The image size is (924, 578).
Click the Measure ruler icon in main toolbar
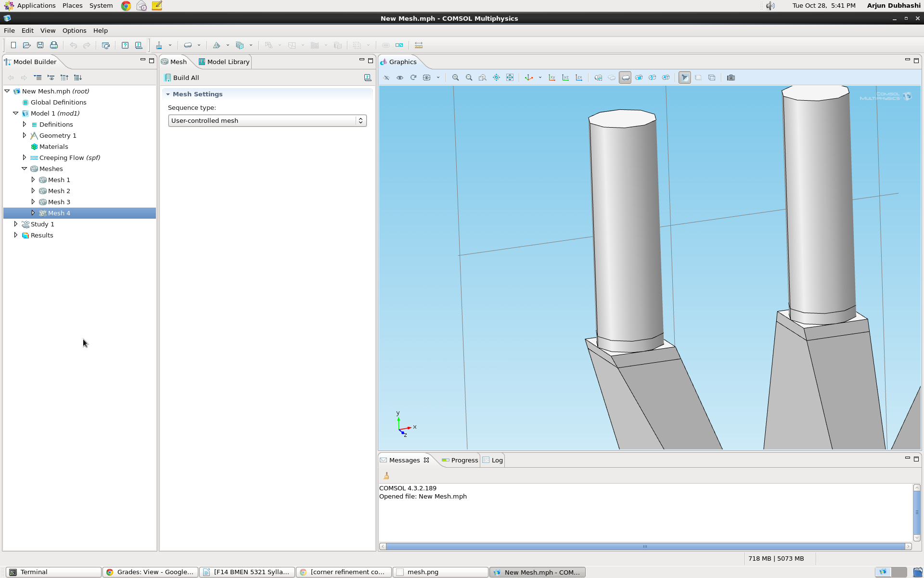[419, 45]
